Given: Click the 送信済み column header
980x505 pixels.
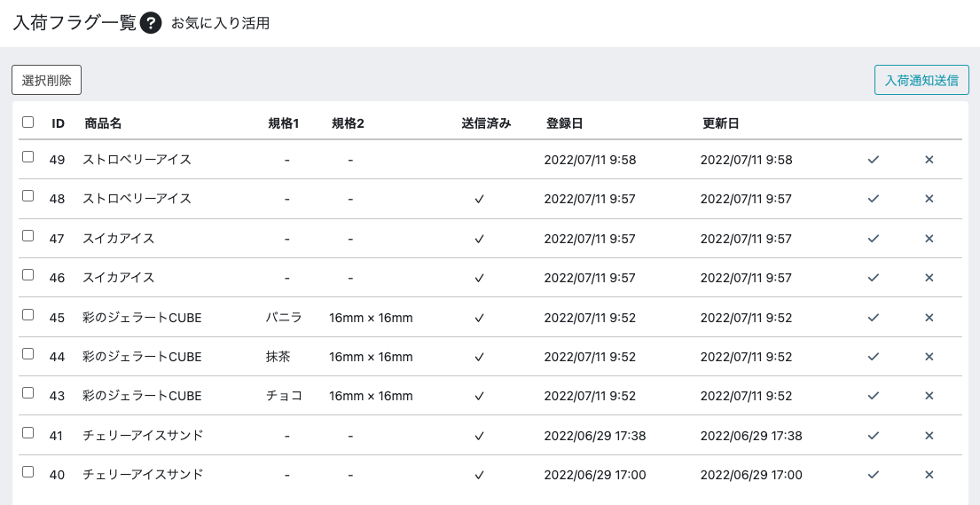Looking at the screenshot, I should point(486,123).
